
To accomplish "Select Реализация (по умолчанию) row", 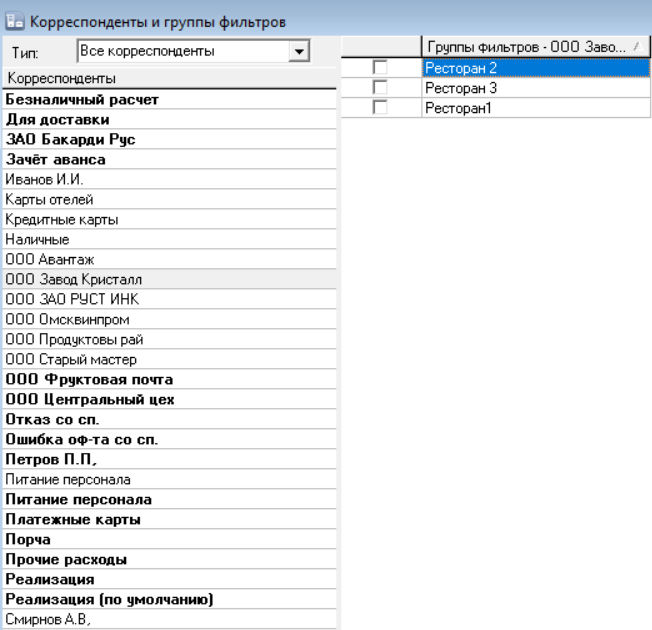I will pos(110,600).
